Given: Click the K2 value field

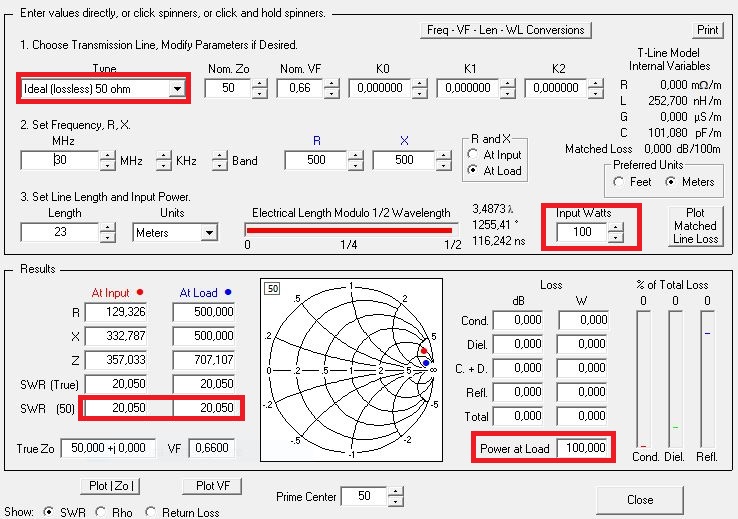Looking at the screenshot, I should click(x=556, y=88).
